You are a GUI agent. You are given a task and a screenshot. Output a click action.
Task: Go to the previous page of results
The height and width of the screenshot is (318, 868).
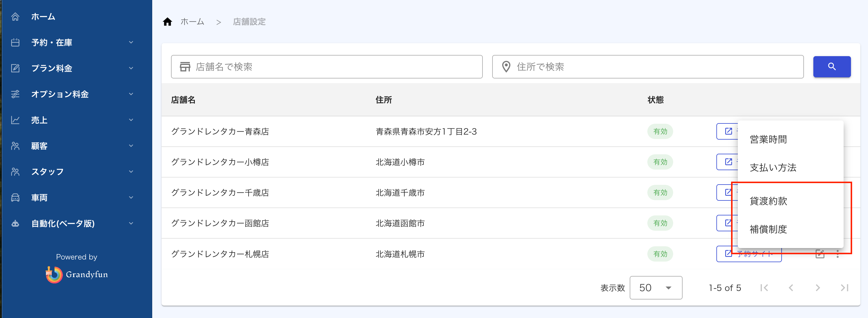pos(791,288)
